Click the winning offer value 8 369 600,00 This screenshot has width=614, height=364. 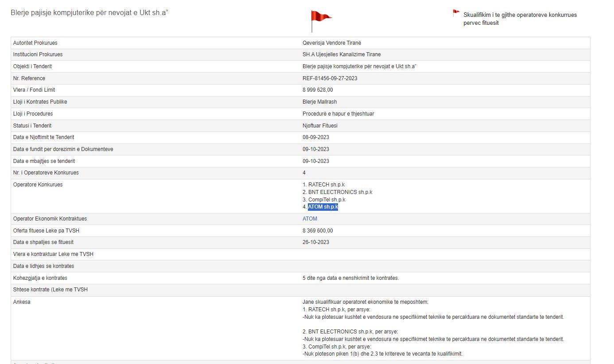pos(318,231)
